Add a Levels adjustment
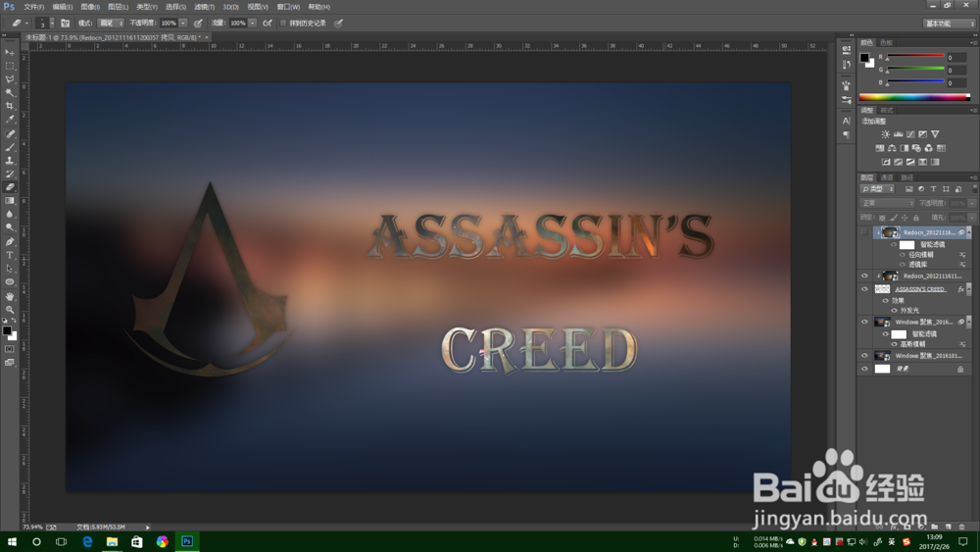Image resolution: width=980 pixels, height=552 pixels. [898, 134]
